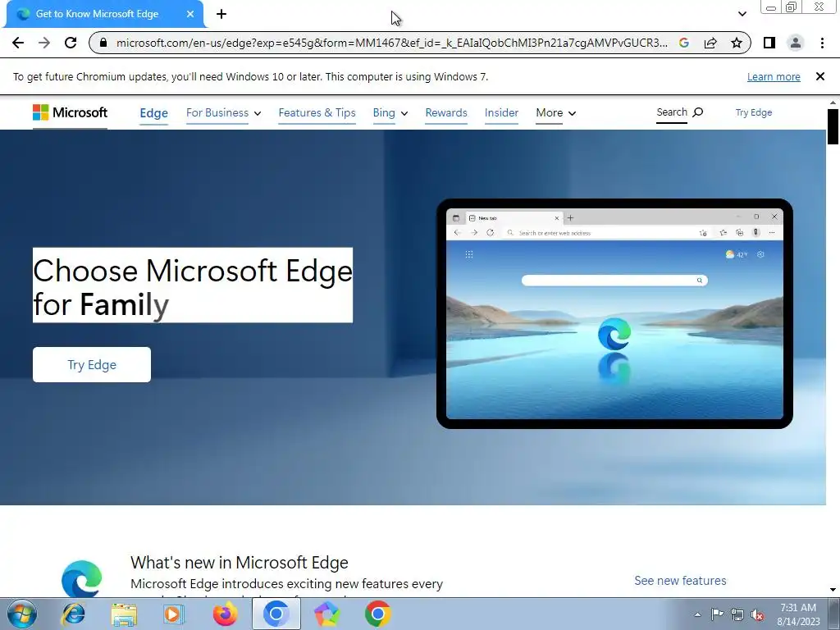This screenshot has height=630, width=840.
Task: Click the 'Choose Microsoft Edge for Family' headline
Action: coord(193,285)
